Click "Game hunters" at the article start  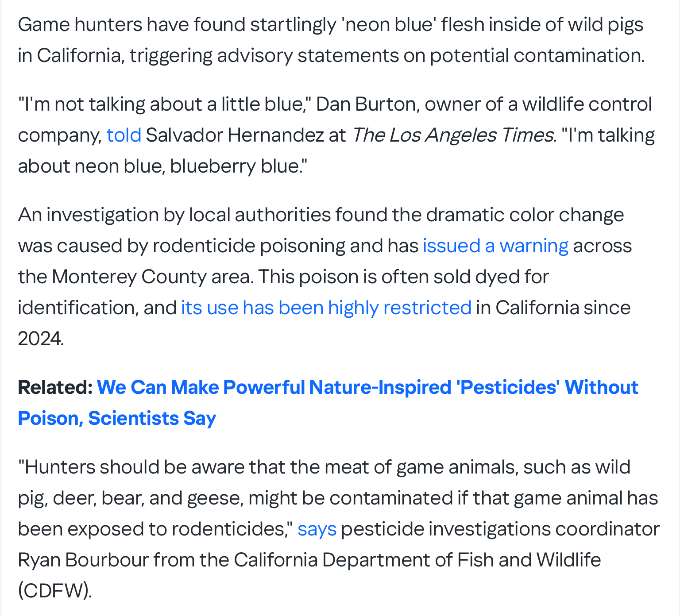point(81,25)
